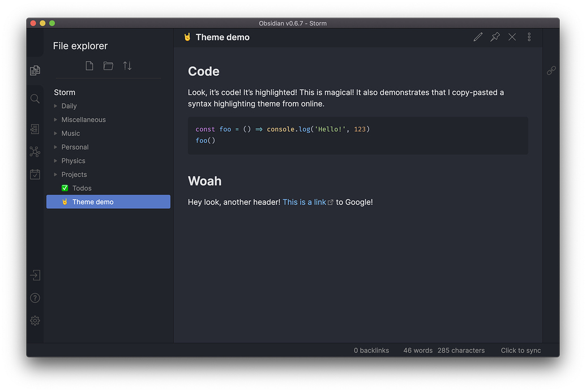The height and width of the screenshot is (392, 586).
Task: Click the Theme demo pane title
Action: click(x=223, y=37)
